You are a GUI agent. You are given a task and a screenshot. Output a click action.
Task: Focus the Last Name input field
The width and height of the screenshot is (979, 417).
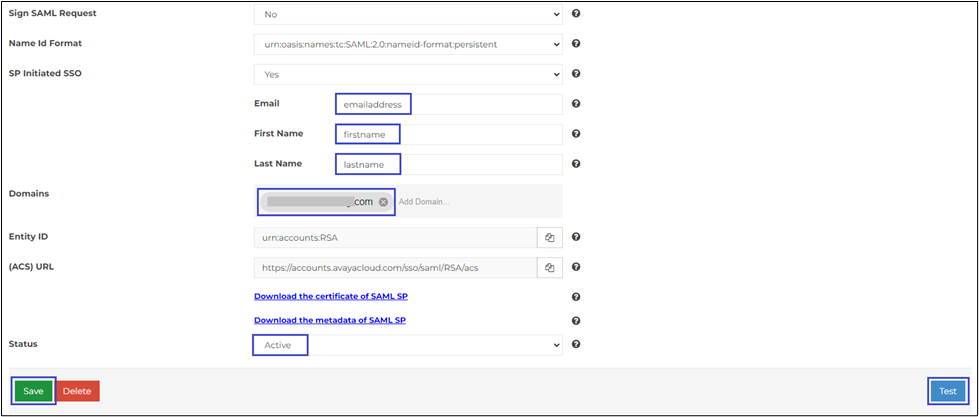[x=448, y=164]
